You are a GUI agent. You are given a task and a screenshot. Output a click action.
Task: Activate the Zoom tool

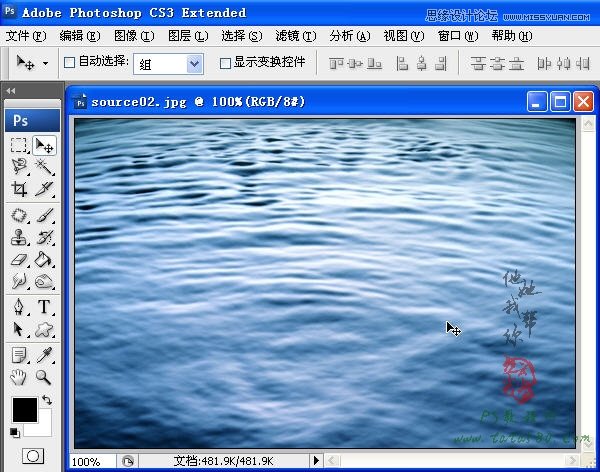[44, 377]
